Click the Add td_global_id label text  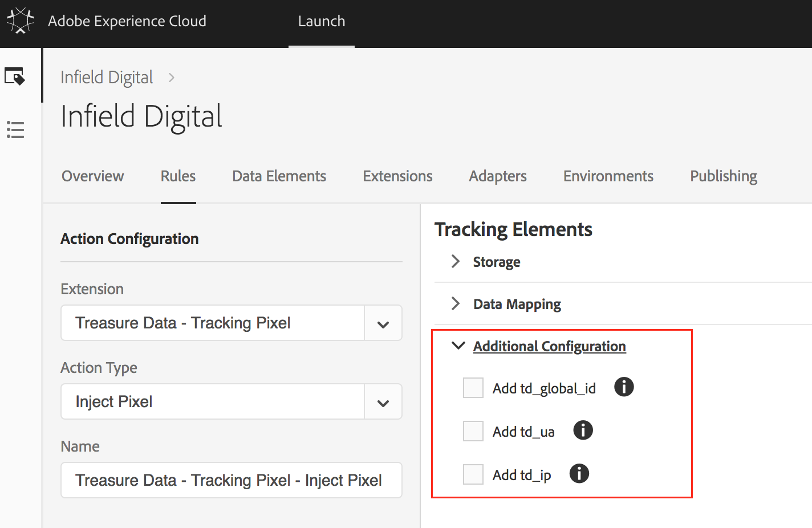coord(544,388)
